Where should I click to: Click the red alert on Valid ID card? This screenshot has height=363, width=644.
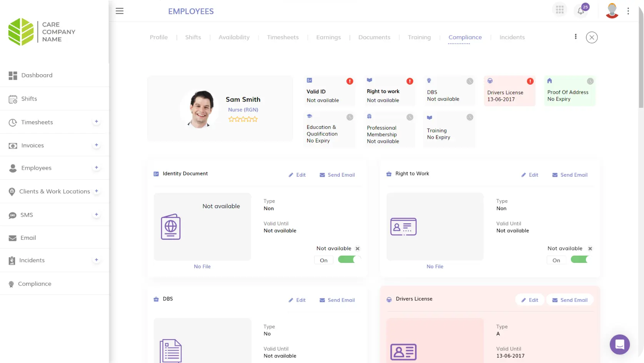pyautogui.click(x=349, y=81)
